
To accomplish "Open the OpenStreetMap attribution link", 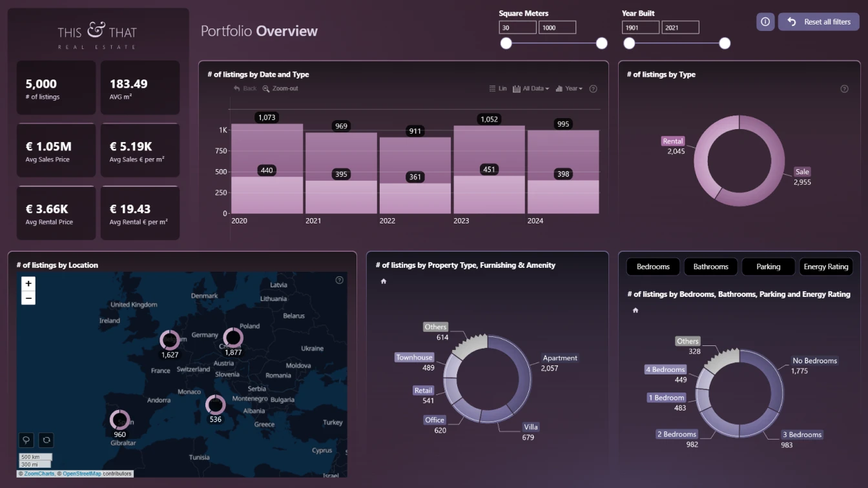I will click(81, 474).
